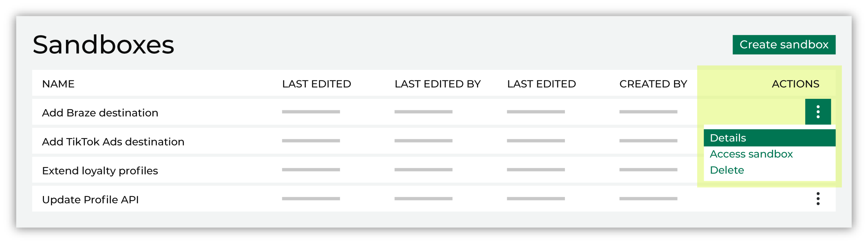The image size is (868, 244).
Task: Click created-by placeholder in Update Profile API row
Action: pyautogui.click(x=648, y=198)
